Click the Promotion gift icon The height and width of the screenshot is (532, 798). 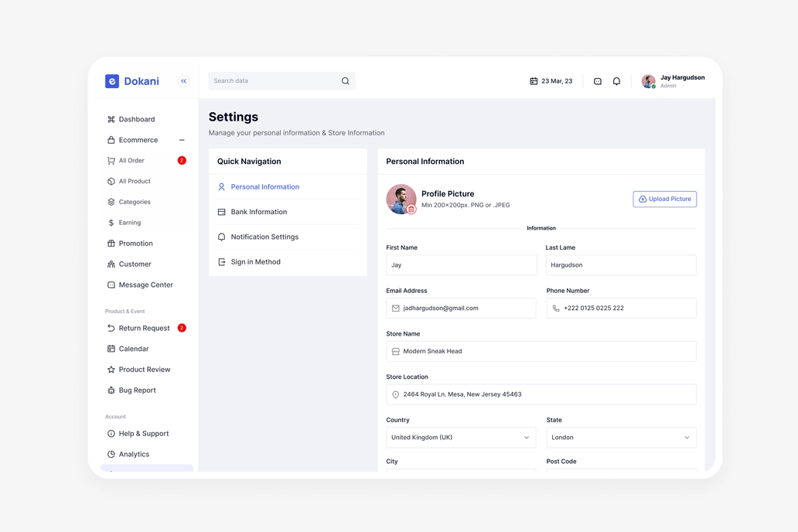[x=111, y=244]
